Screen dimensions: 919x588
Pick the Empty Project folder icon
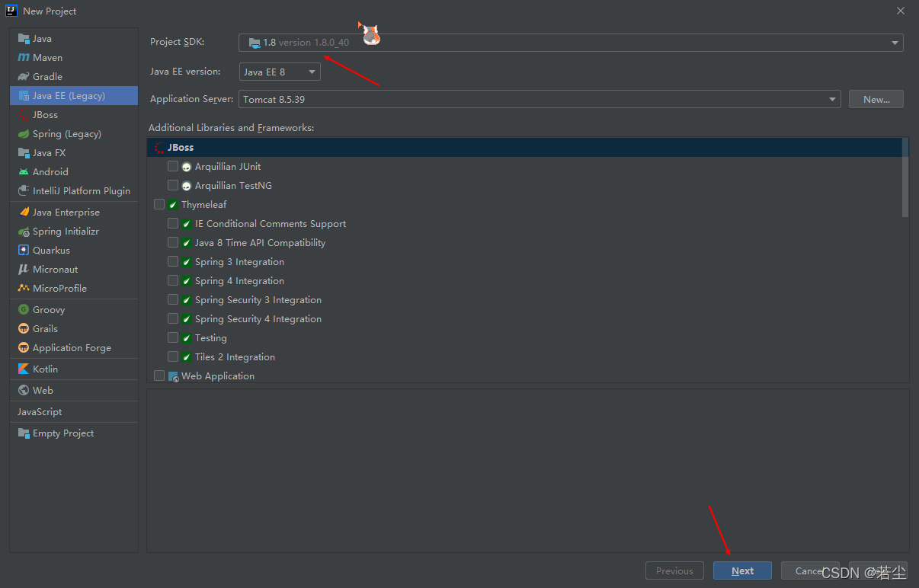[x=24, y=433]
